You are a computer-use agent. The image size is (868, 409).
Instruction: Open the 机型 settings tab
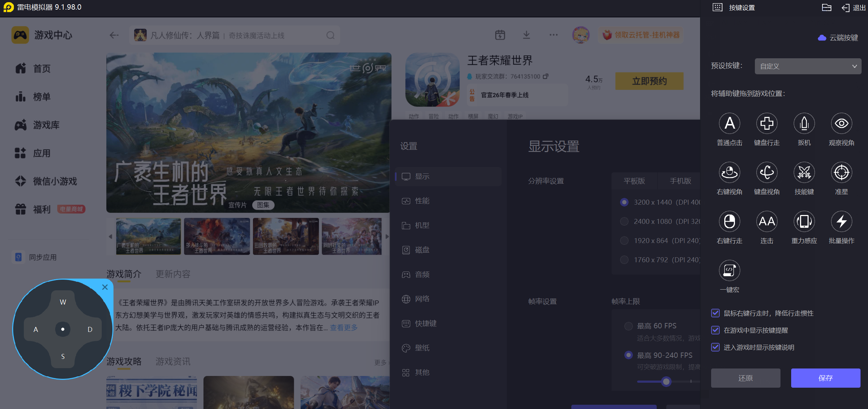click(x=448, y=226)
